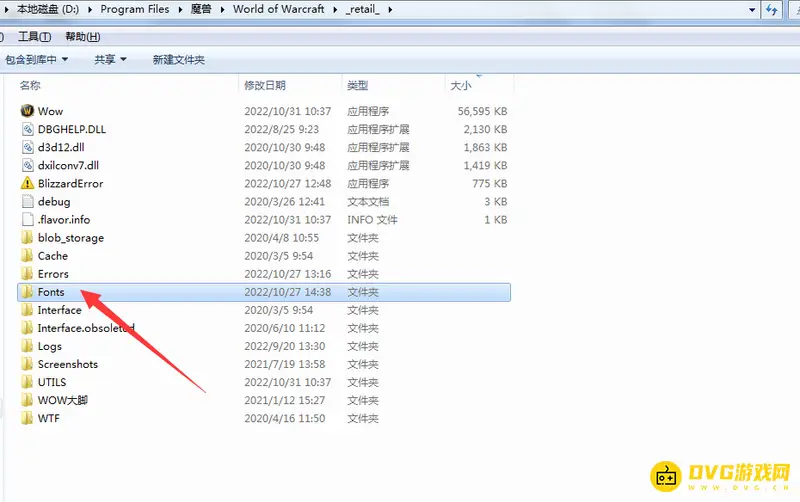Open the 帮助(H) menu
This screenshot has height=502, width=800.
click(x=83, y=37)
